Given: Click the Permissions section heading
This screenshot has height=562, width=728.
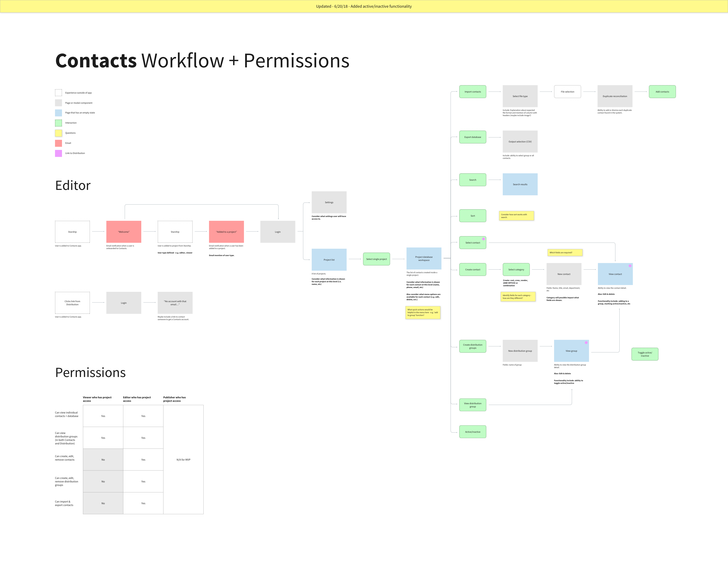Looking at the screenshot, I should 90,372.
